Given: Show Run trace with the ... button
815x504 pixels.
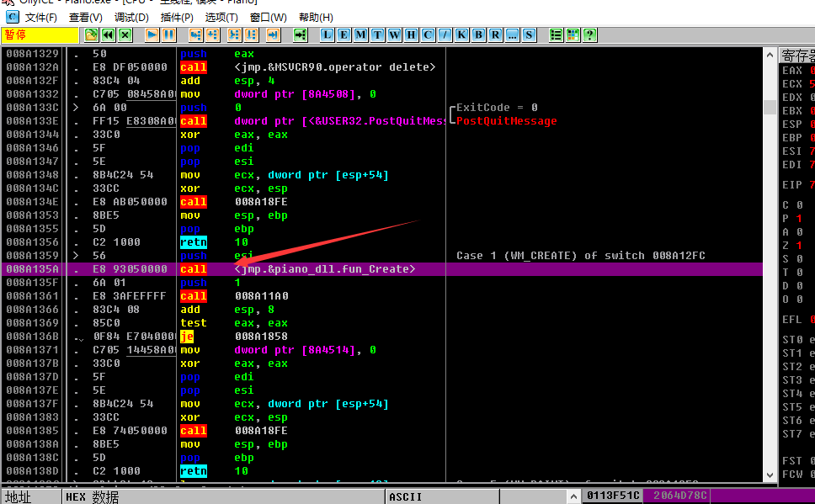Looking at the screenshot, I should tap(512, 34).
